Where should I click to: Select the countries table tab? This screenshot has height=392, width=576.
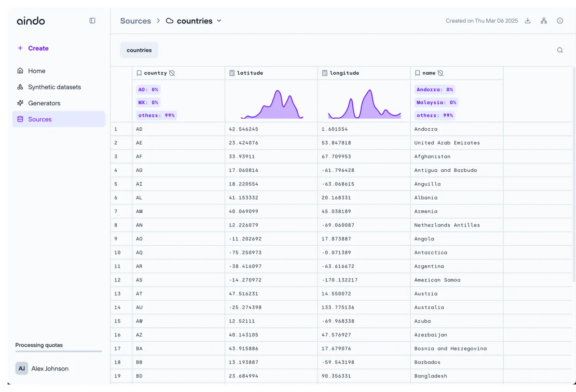click(139, 50)
